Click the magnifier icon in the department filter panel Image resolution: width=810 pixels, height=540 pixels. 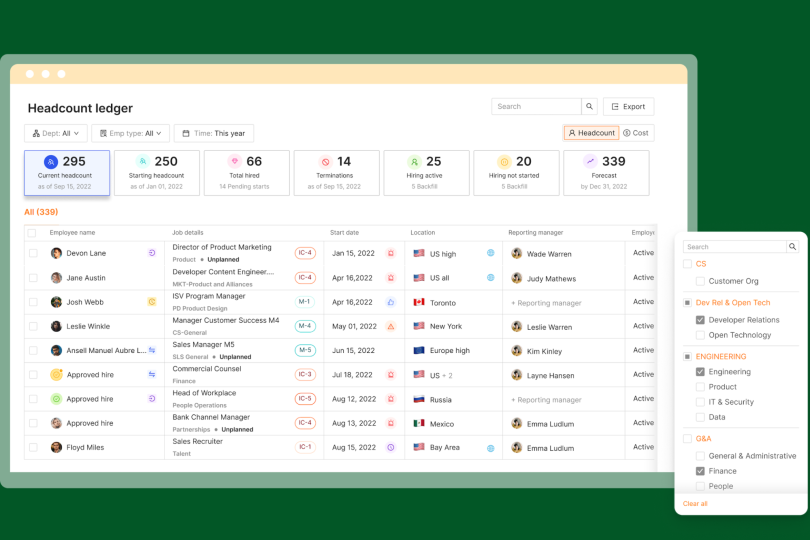[x=792, y=246]
